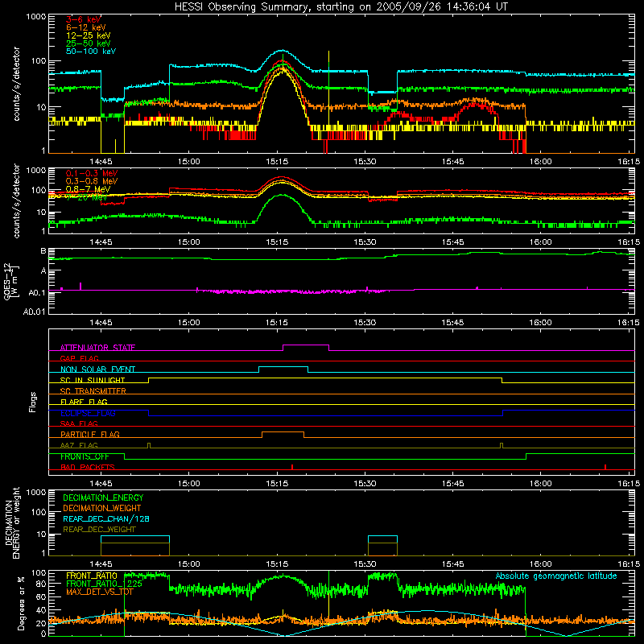
Task: Click the A0.01 tick label in GOES panel
Action: (x=34, y=312)
